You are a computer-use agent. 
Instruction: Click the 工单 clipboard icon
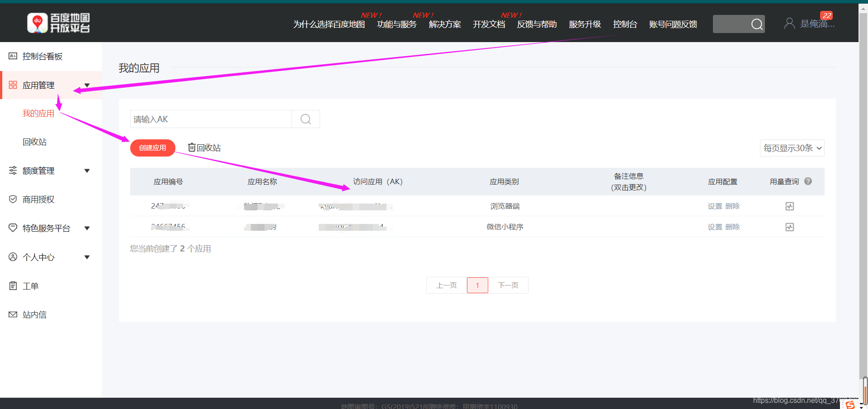[x=13, y=286]
